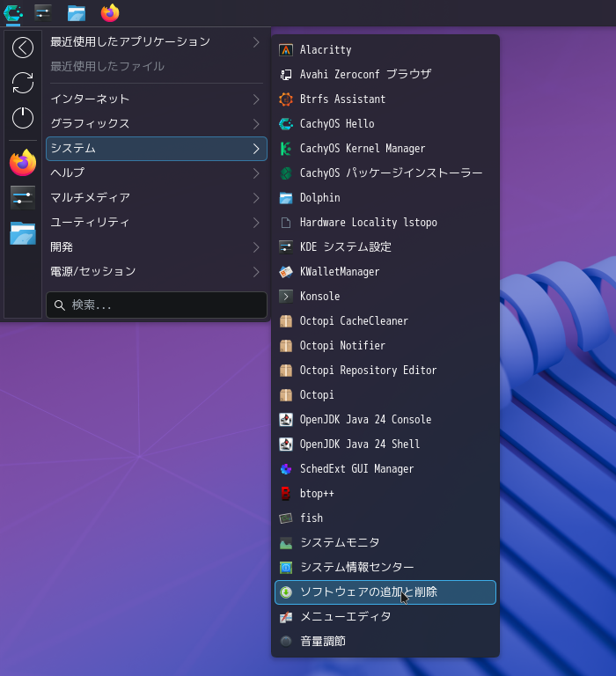Expand the 開発 category chevron
This screenshot has width=616, height=676.
(256, 247)
